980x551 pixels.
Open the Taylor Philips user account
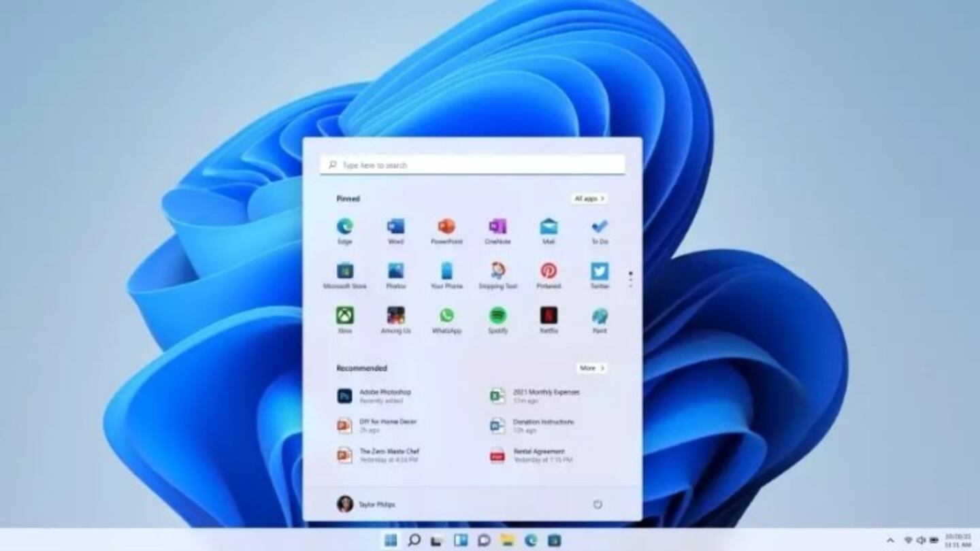point(365,504)
